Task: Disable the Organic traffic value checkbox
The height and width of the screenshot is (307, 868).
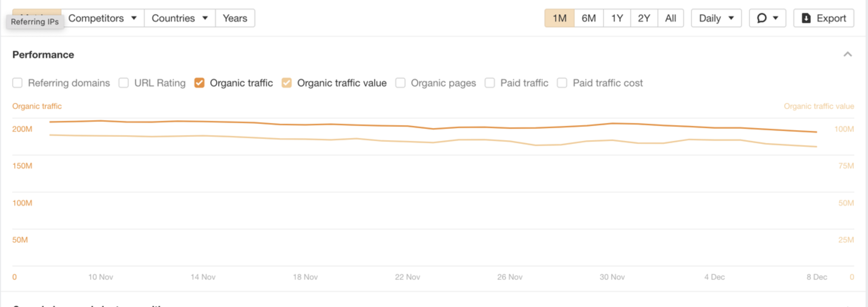Action: [x=287, y=83]
